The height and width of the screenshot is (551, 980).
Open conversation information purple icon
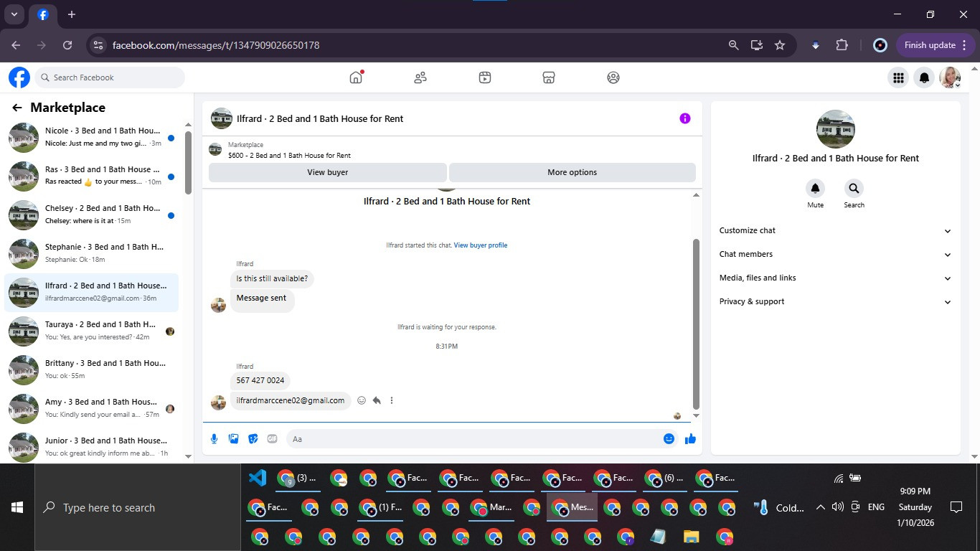[x=685, y=118]
